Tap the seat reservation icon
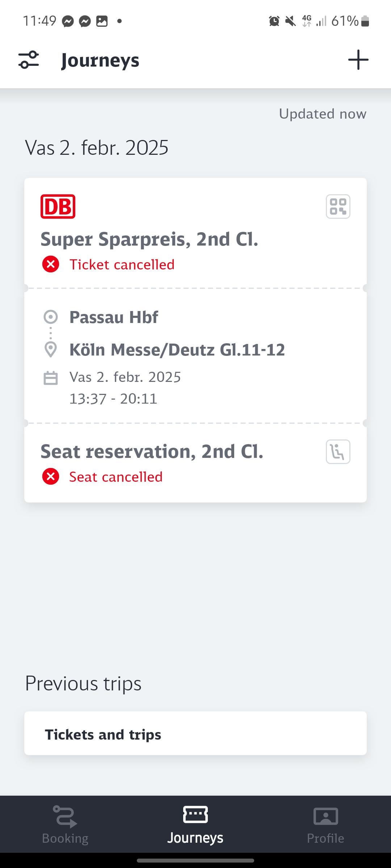Image resolution: width=391 pixels, height=868 pixels. (x=338, y=452)
